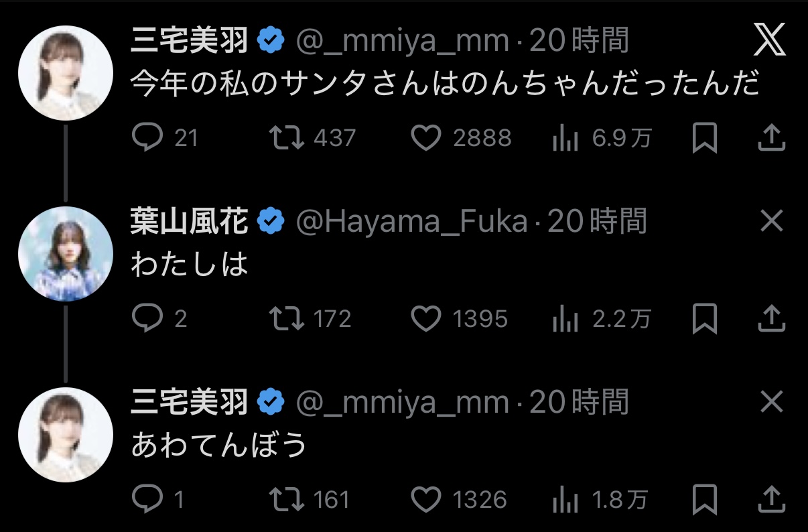808x532 pixels.
Task: Bookmark the first tweet by 三宅美羽
Action: tap(705, 139)
